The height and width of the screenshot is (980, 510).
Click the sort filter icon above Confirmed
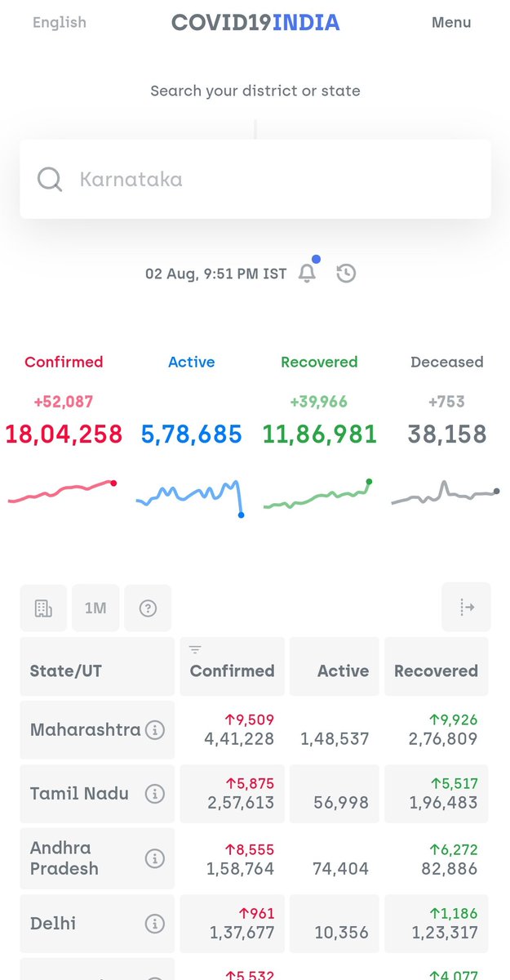point(195,650)
